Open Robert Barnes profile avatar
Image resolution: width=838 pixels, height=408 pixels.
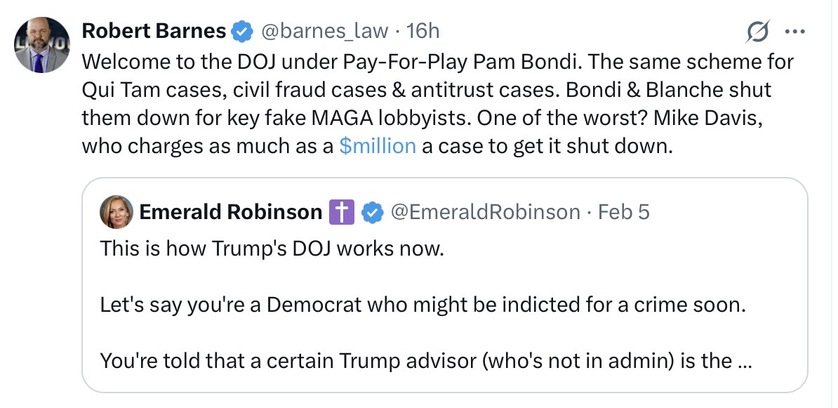tap(41, 46)
